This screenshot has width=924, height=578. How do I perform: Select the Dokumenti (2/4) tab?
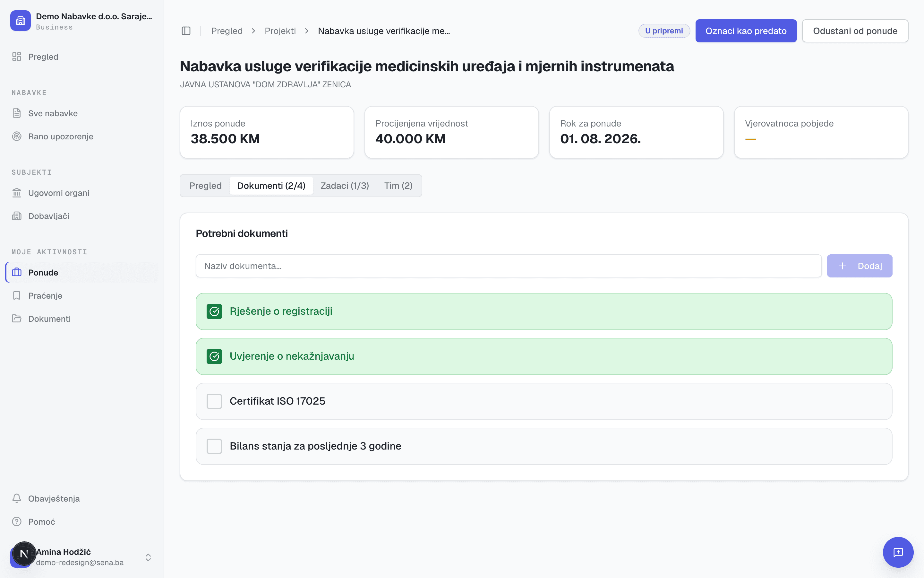tap(271, 186)
